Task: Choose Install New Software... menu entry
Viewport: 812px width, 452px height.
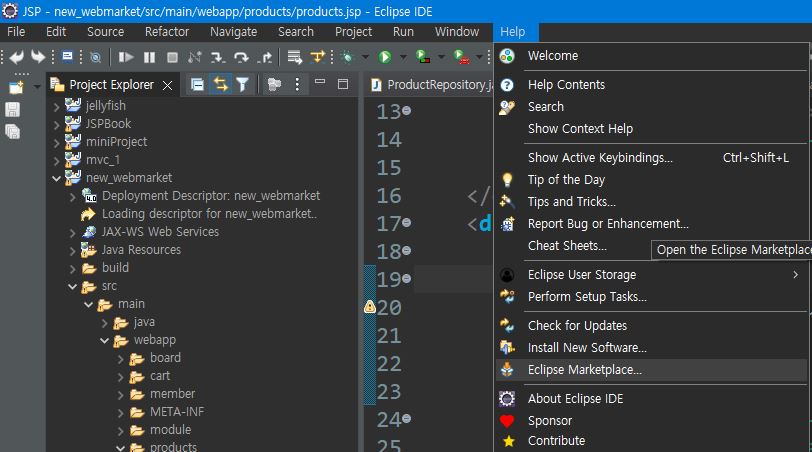Action: [651, 347]
